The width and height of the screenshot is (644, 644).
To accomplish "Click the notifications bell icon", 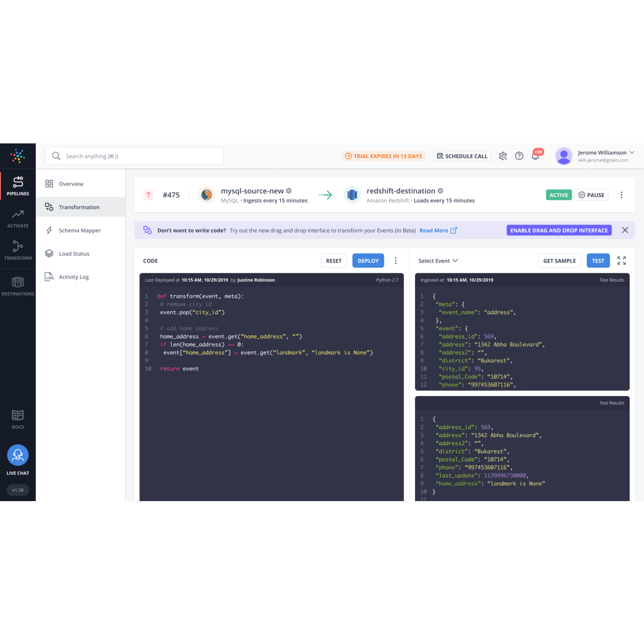I will (535, 156).
